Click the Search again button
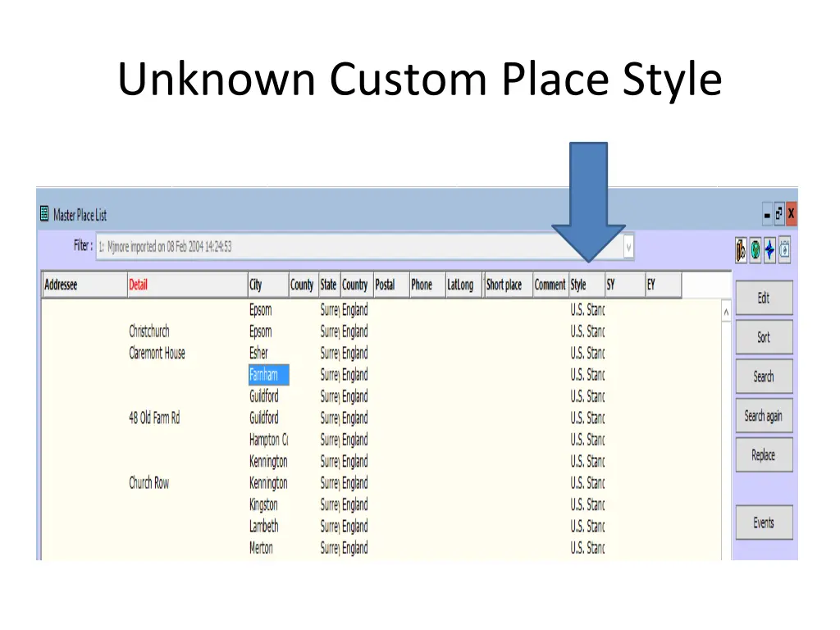The height and width of the screenshot is (630, 840). [x=763, y=417]
